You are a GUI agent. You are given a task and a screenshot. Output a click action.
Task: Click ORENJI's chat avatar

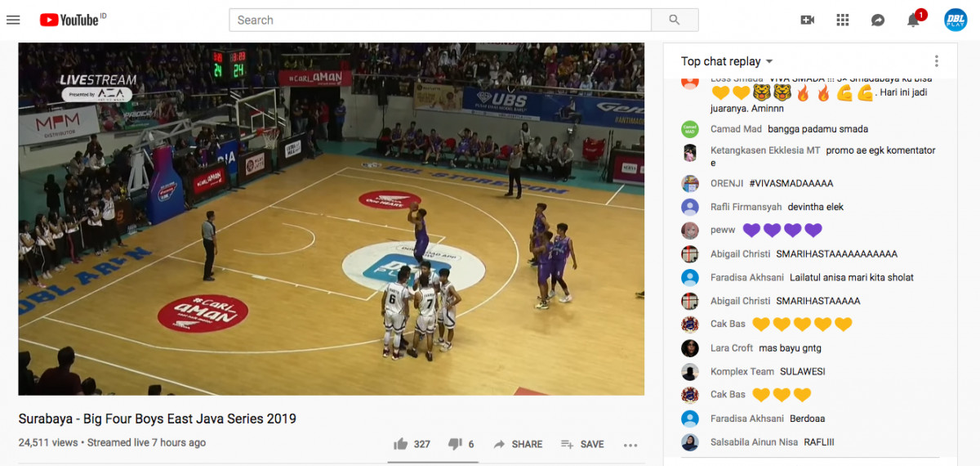[x=690, y=183]
